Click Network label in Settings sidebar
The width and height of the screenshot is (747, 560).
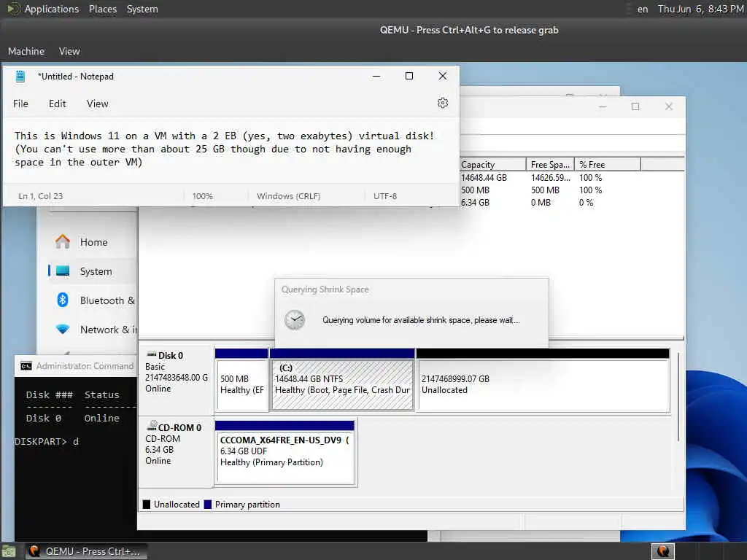(109, 330)
